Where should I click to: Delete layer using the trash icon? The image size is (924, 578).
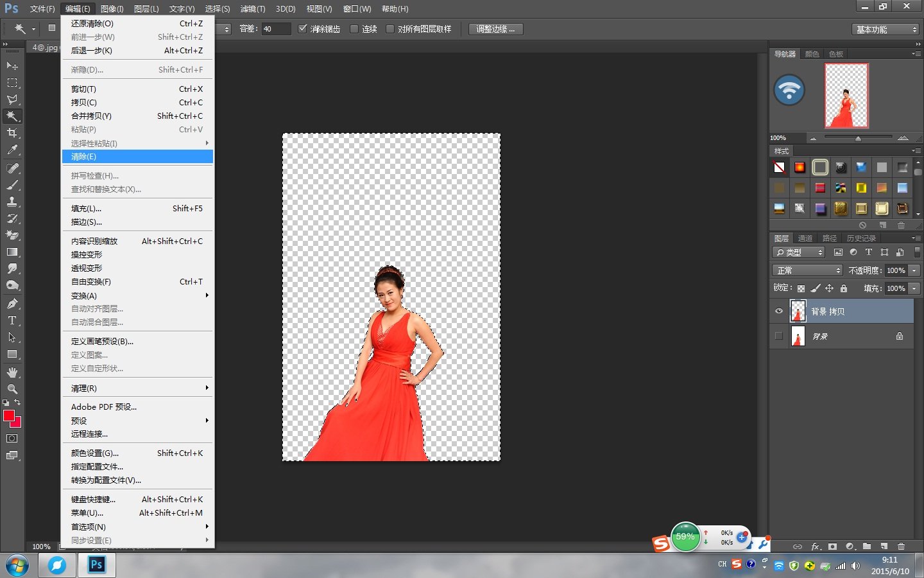click(901, 547)
